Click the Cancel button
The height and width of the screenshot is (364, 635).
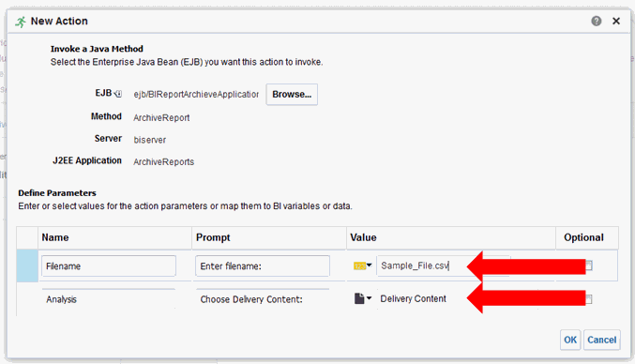click(x=602, y=340)
